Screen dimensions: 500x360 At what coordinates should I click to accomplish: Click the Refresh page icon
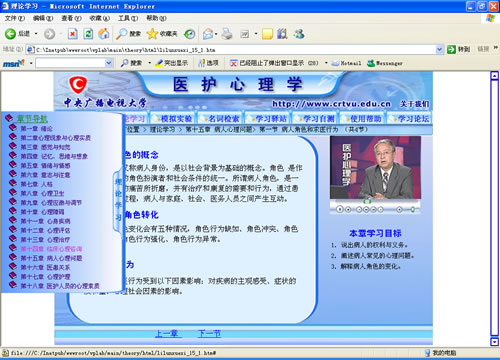coord(88,34)
